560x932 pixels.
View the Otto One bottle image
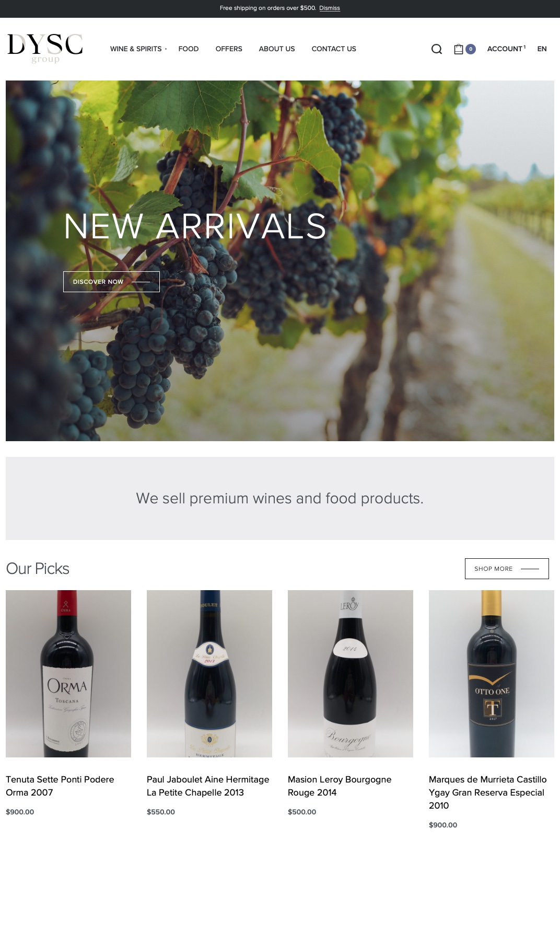tap(492, 674)
